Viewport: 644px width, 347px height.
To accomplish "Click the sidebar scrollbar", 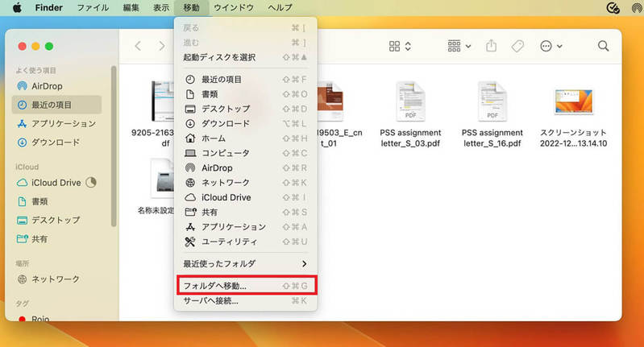I will 114,146.
